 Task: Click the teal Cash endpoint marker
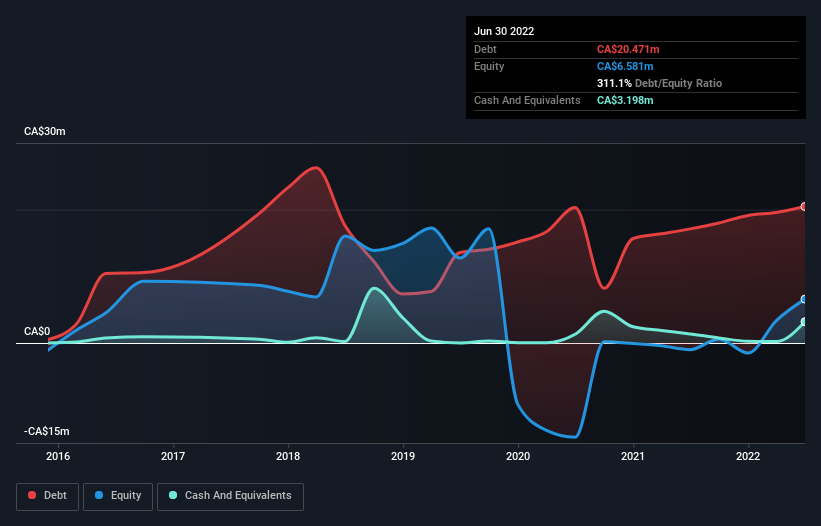tap(804, 322)
